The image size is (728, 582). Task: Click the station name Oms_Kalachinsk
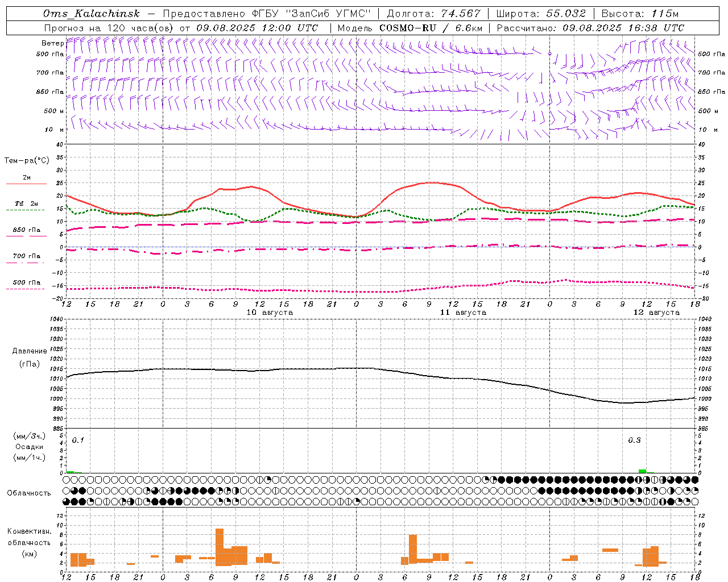coord(91,14)
